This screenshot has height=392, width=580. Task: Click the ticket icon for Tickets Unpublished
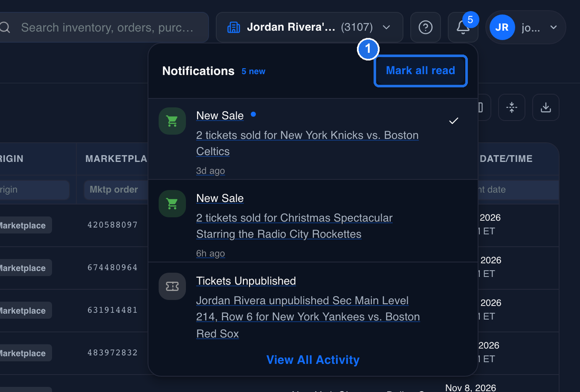pos(172,286)
